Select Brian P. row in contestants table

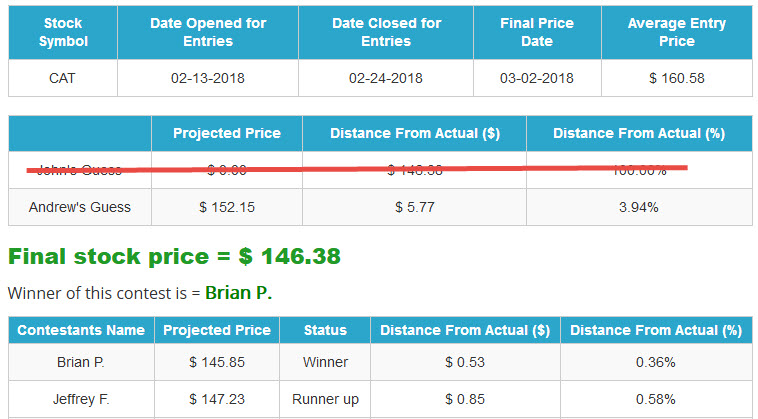pyautogui.click(x=380, y=362)
